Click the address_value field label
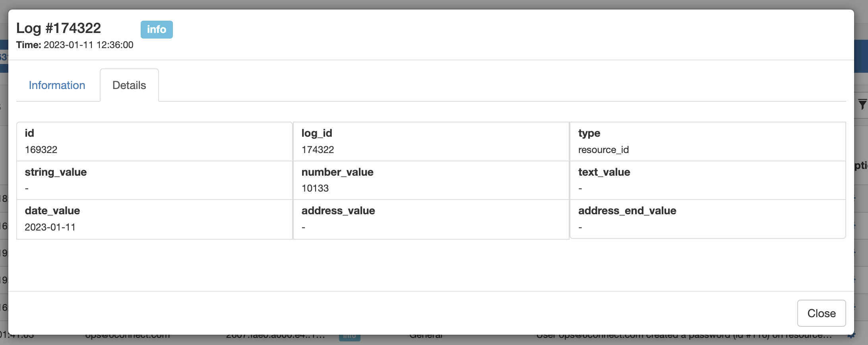This screenshot has height=345, width=868. pos(338,211)
